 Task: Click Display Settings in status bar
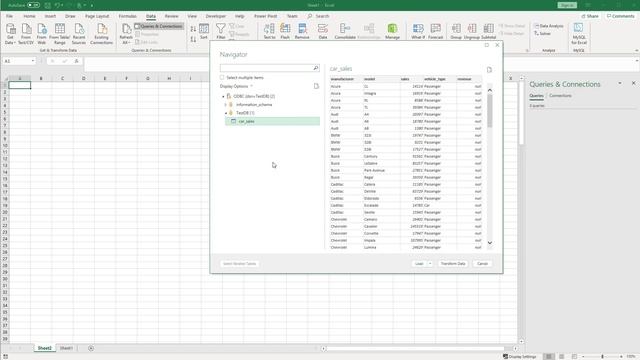point(520,356)
